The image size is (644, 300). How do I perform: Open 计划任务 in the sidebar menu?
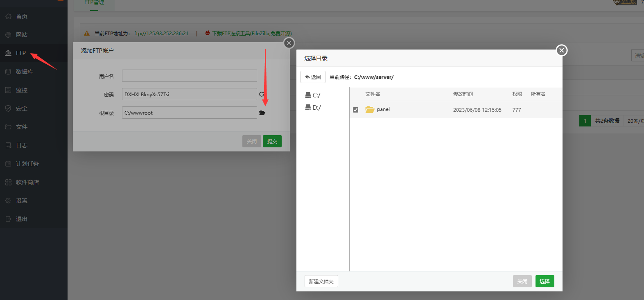point(27,164)
